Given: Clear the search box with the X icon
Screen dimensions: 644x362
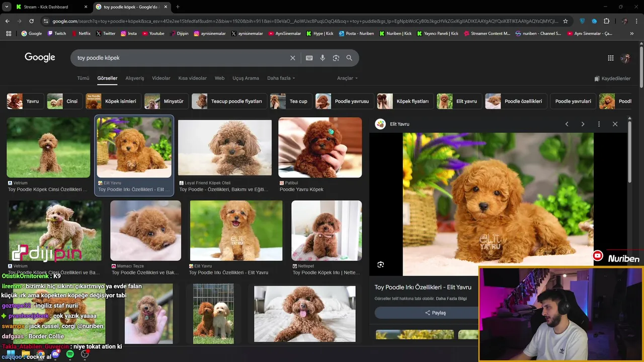Looking at the screenshot, I should click(292, 58).
